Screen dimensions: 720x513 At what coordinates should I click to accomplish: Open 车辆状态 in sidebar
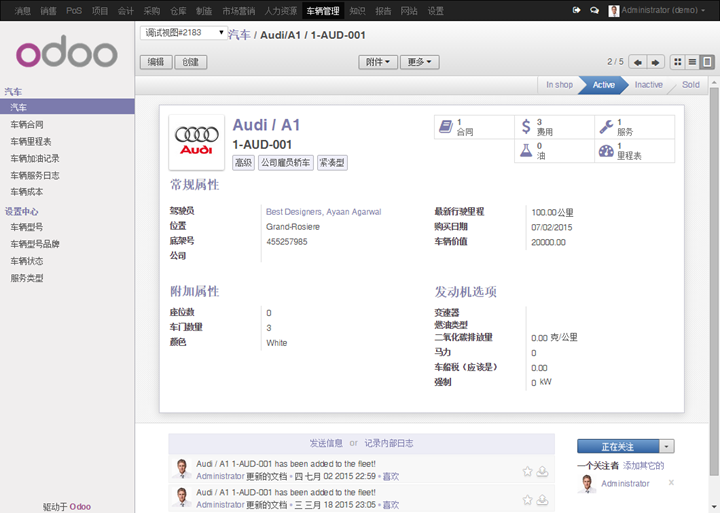(27, 261)
